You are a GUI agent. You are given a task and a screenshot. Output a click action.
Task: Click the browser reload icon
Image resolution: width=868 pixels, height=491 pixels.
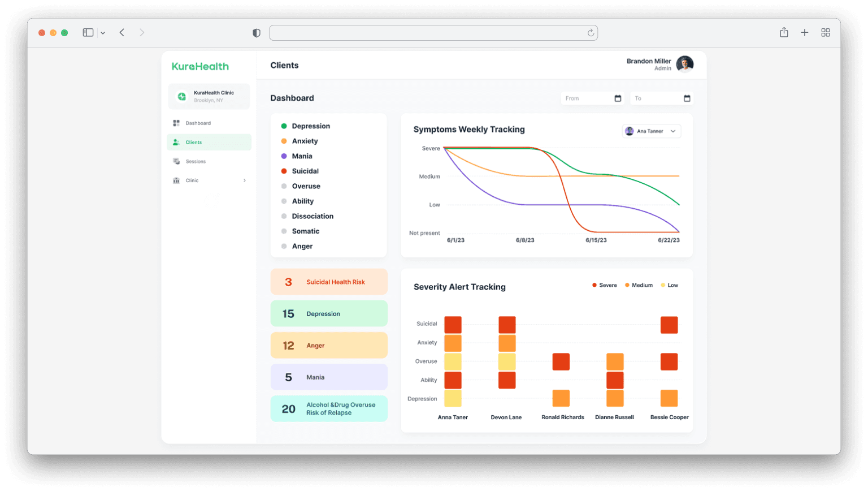tap(591, 33)
